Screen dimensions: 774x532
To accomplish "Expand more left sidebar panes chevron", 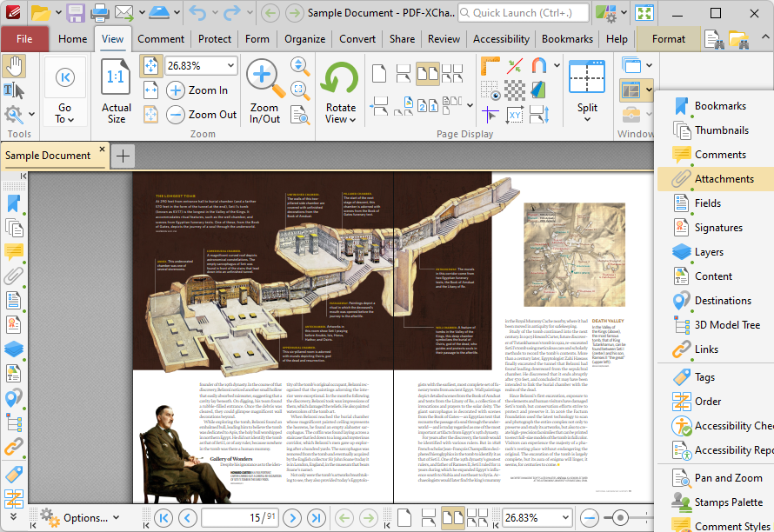I will 14,516.
